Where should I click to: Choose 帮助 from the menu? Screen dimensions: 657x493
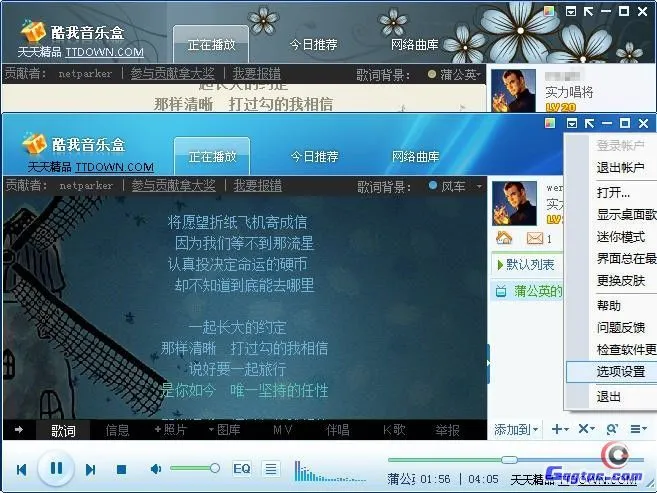pos(609,306)
